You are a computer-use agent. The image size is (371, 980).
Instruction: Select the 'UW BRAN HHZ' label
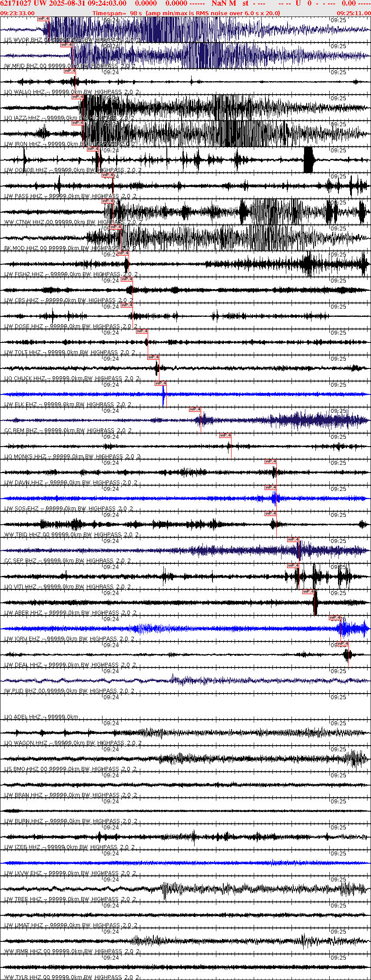pos(23,795)
